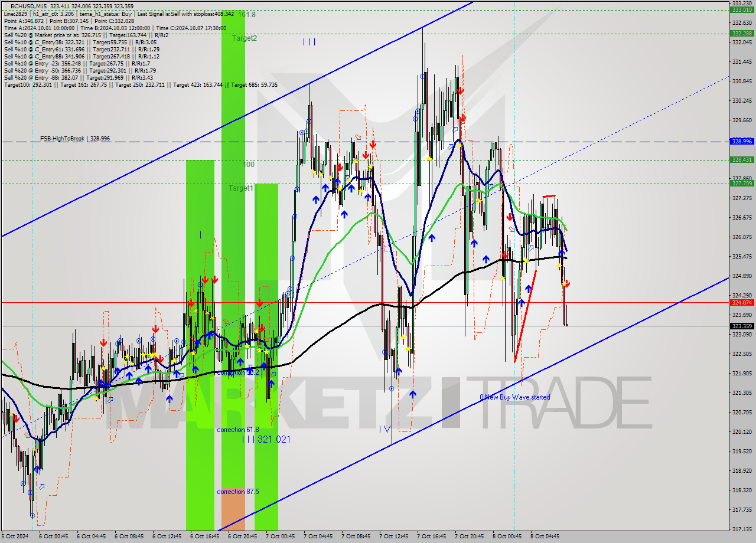Click the Target2 label
Image resolution: width=756 pixels, height=543 pixels.
point(244,38)
